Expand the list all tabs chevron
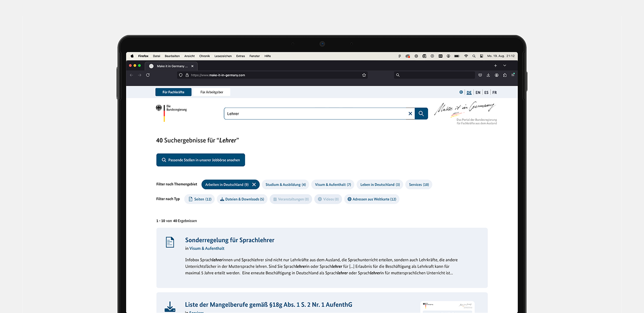 point(505,66)
